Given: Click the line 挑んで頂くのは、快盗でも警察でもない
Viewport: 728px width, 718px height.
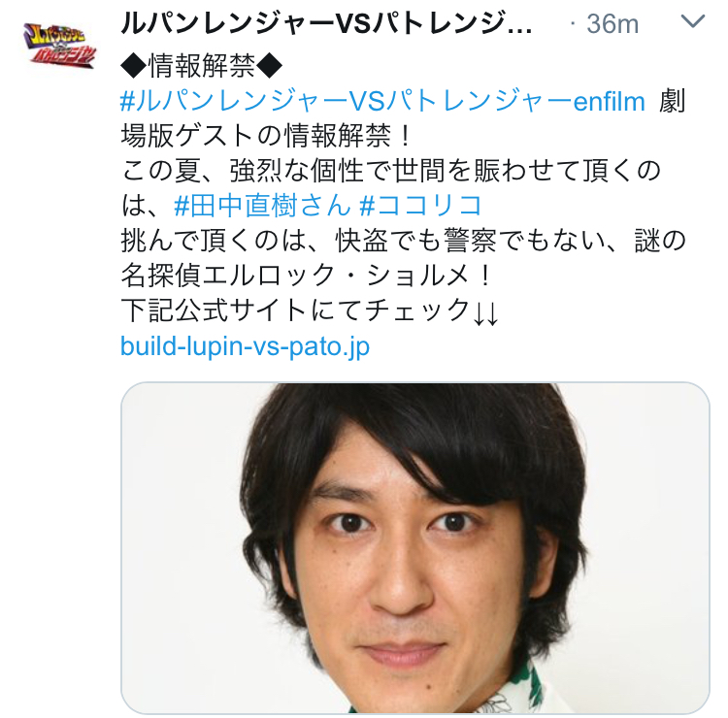Looking at the screenshot, I should pyautogui.click(x=403, y=241).
